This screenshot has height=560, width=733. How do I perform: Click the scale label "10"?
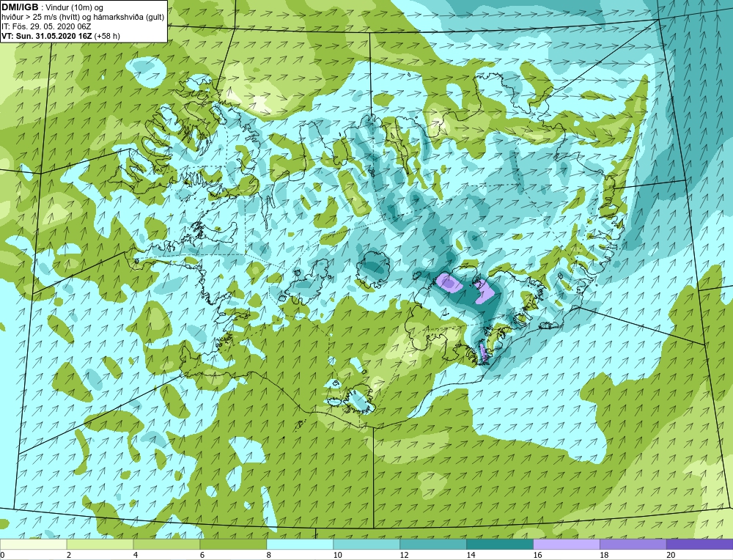[337, 555]
